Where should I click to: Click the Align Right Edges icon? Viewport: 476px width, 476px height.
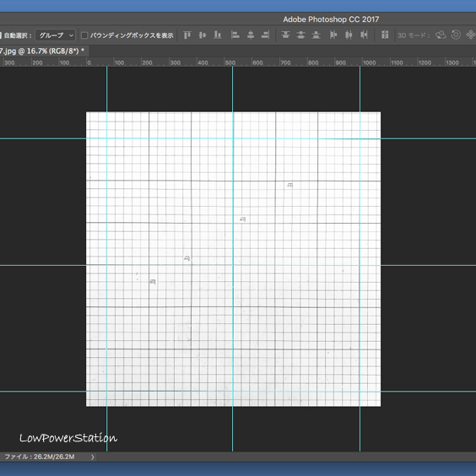tap(265, 35)
